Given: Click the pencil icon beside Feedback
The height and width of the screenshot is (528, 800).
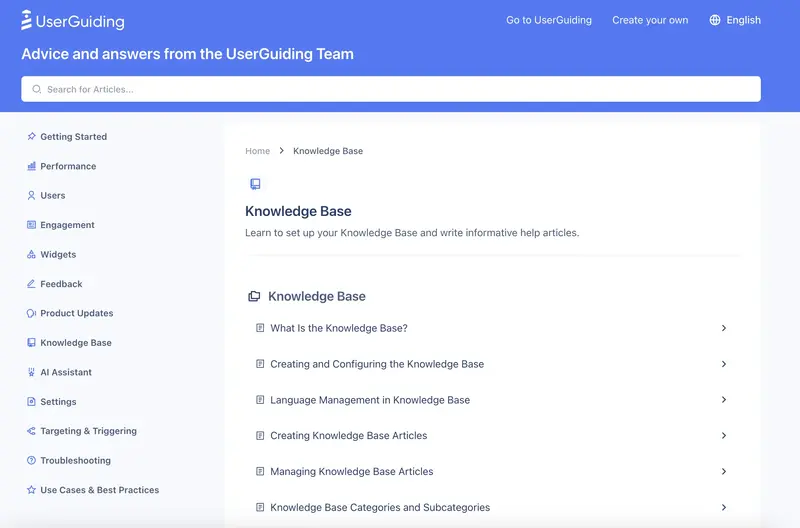Looking at the screenshot, I should 31,284.
